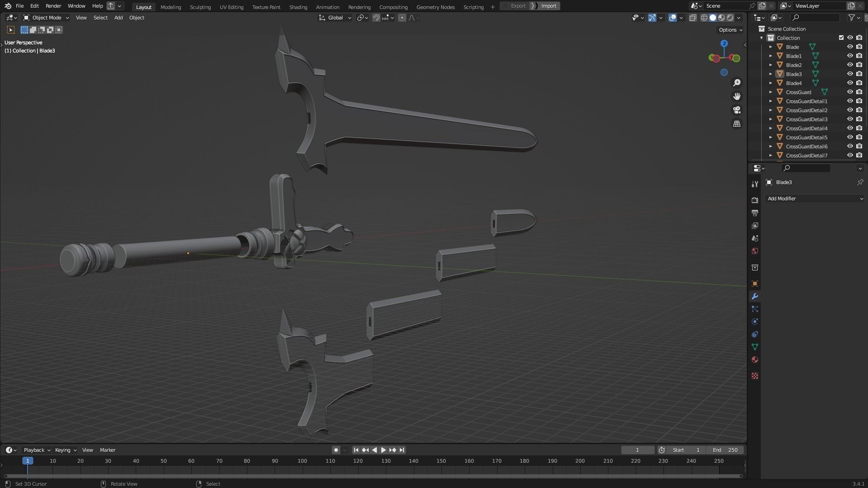Toggle camera view gizmo icon

coord(737,110)
